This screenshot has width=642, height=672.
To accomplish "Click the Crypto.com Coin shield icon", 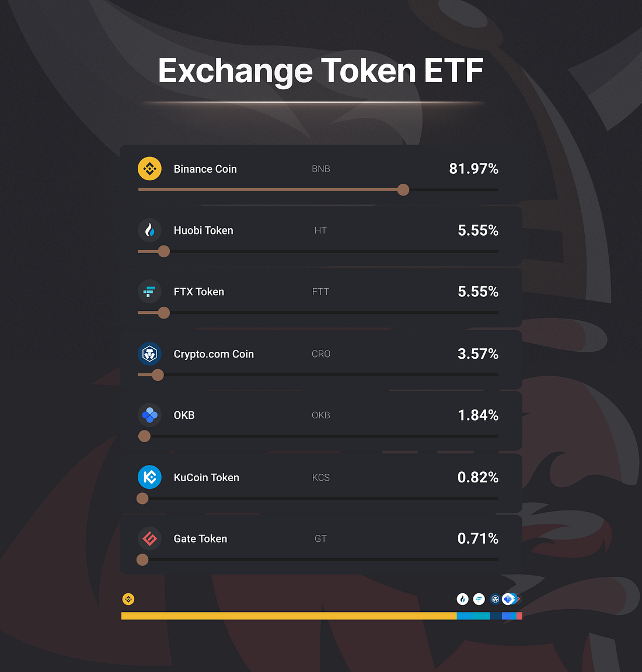I will point(149,353).
